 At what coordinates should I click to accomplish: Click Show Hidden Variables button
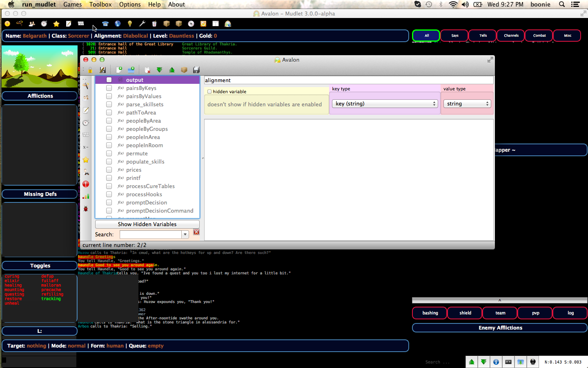tap(147, 224)
